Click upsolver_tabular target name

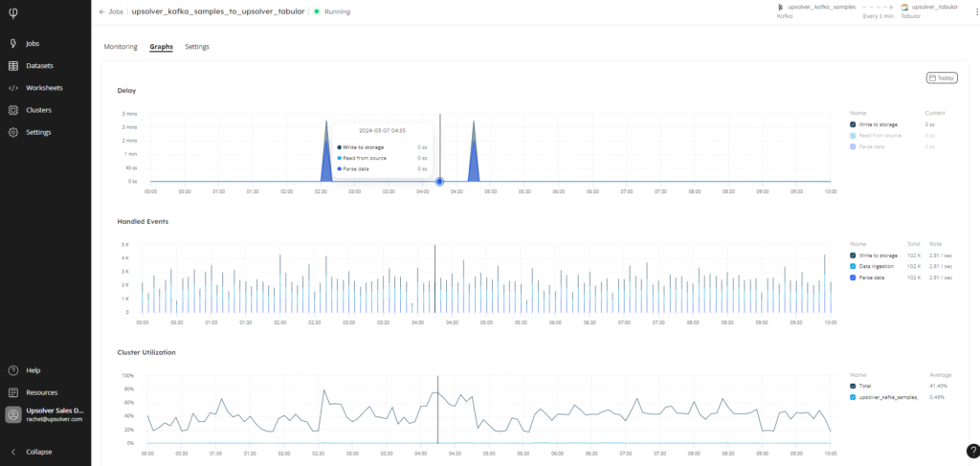pos(935,7)
